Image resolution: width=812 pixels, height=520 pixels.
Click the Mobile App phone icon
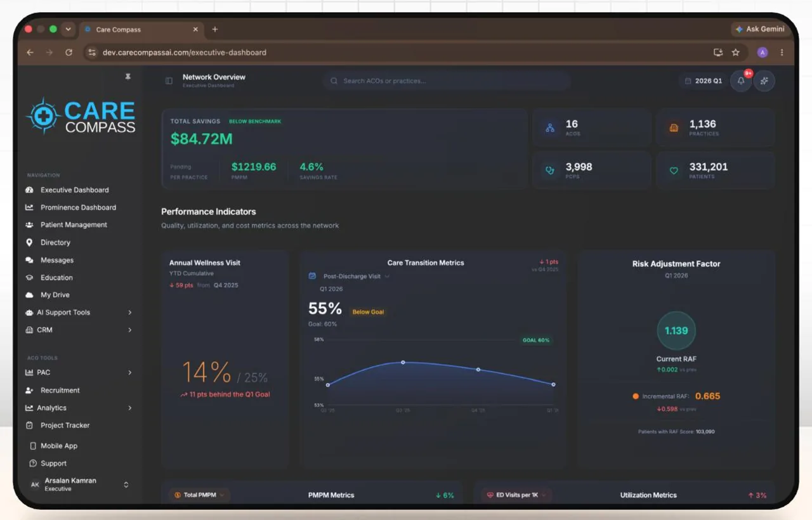click(x=34, y=446)
